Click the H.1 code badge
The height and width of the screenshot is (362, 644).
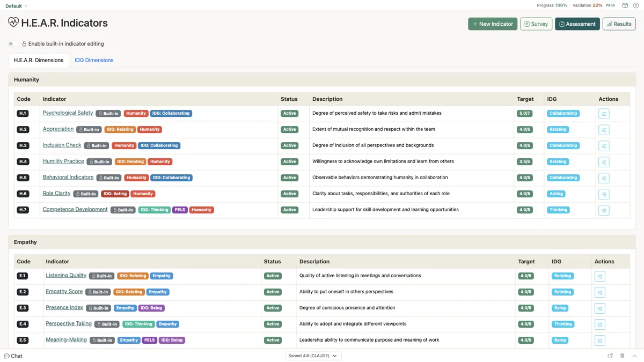click(23, 113)
